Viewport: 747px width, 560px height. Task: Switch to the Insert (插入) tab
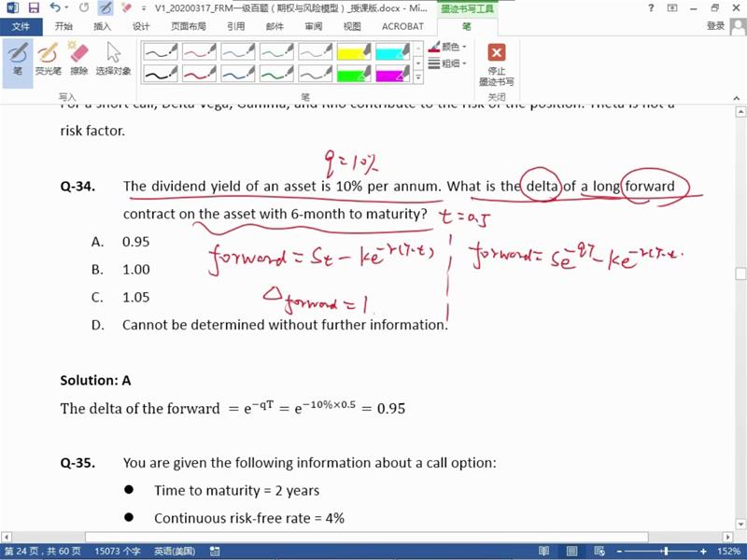(x=102, y=27)
